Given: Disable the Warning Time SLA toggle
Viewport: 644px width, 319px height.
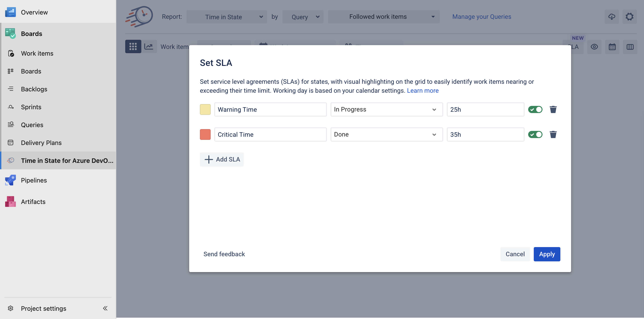Looking at the screenshot, I should coord(535,109).
